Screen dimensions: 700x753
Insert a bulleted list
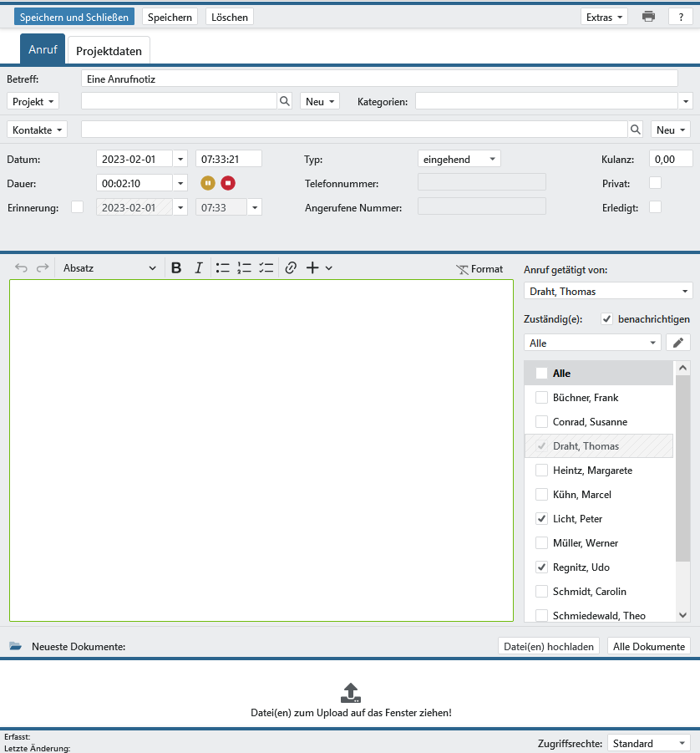[223, 268]
